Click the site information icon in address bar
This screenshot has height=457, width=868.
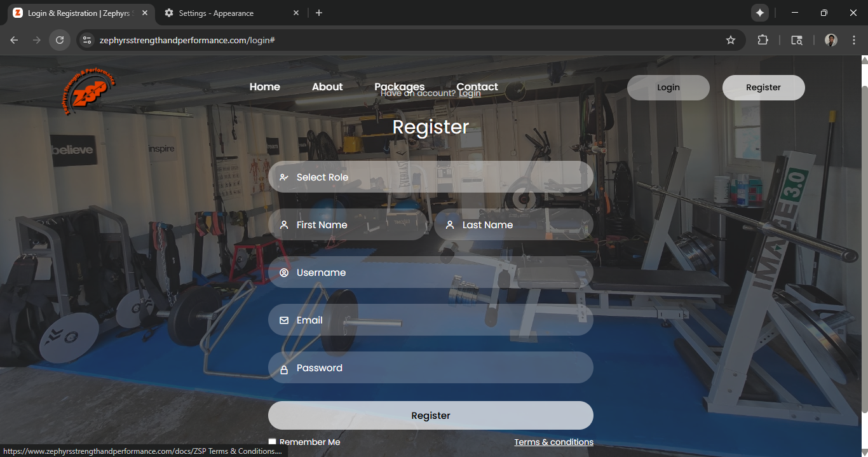[86, 39]
